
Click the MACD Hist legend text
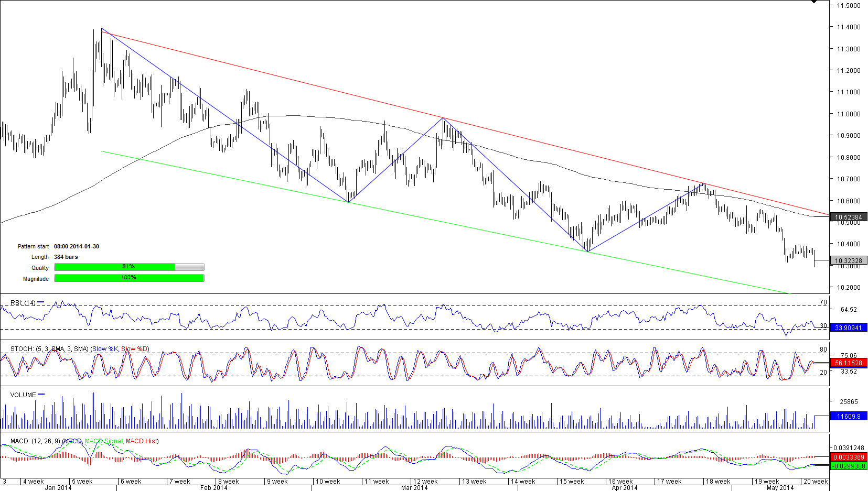[142, 441]
